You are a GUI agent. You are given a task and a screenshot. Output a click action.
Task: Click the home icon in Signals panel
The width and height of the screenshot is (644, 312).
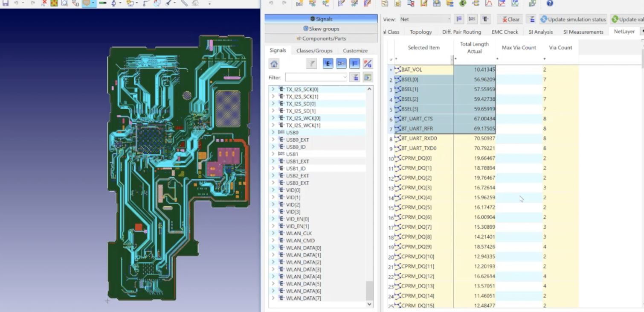274,64
